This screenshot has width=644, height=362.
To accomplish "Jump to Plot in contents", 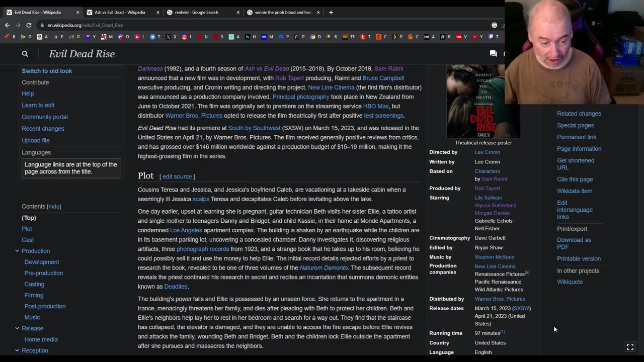I will pyautogui.click(x=27, y=229).
